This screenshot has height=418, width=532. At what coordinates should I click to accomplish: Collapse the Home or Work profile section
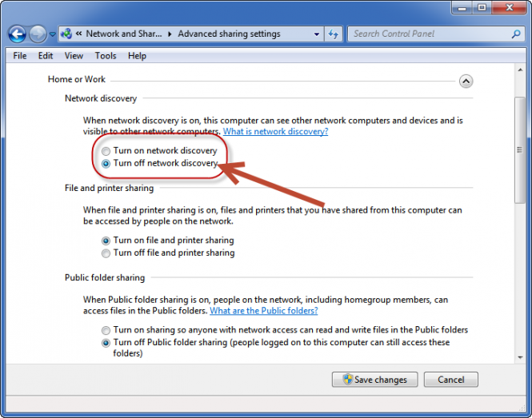click(x=466, y=82)
